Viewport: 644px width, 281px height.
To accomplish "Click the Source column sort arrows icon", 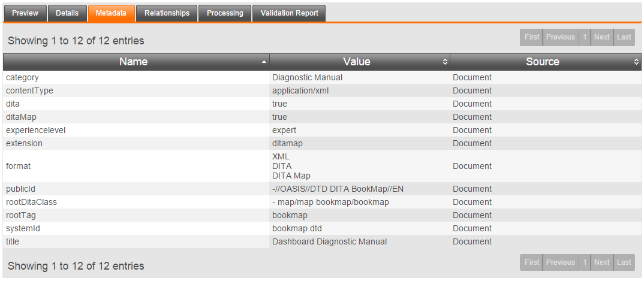I will point(636,62).
